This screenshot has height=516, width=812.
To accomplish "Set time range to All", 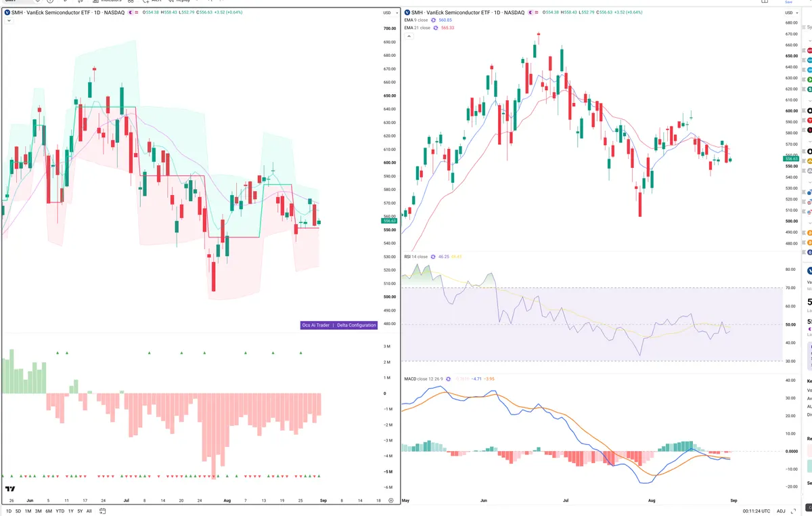I will click(89, 511).
